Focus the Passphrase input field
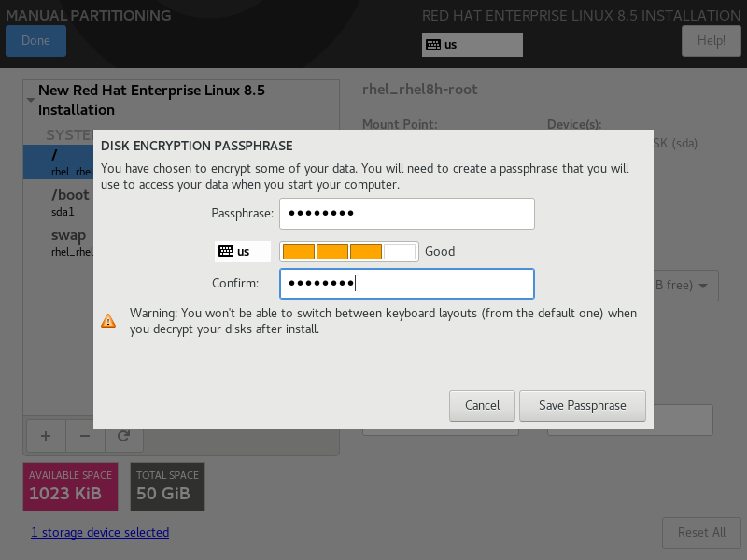 tap(407, 214)
